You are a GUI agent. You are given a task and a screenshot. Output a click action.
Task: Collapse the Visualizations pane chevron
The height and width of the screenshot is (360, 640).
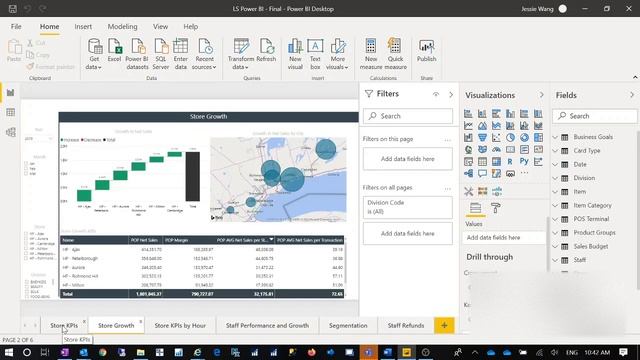(542, 95)
